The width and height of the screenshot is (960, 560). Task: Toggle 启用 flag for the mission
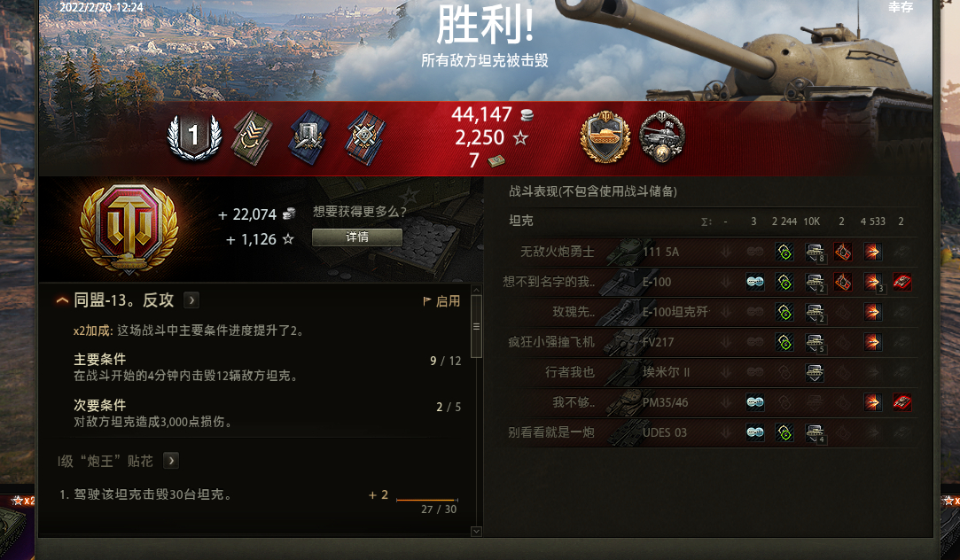pos(441,301)
